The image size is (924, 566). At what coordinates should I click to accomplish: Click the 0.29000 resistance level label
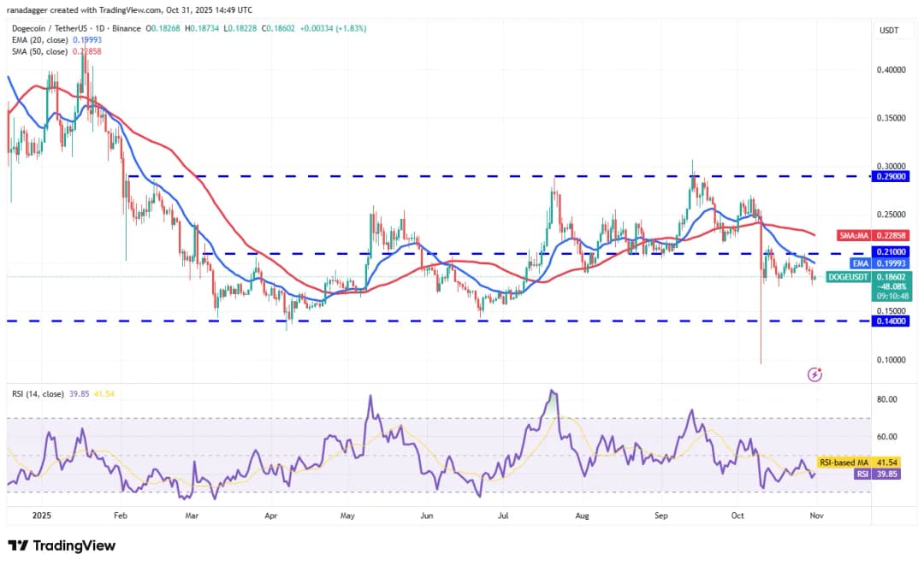point(891,176)
